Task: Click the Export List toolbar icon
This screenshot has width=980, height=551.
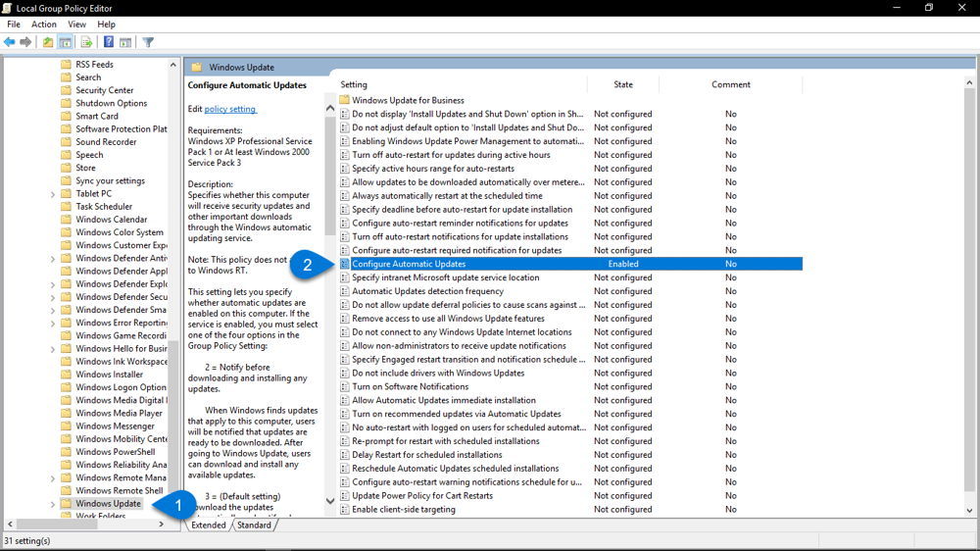Action: tap(87, 42)
